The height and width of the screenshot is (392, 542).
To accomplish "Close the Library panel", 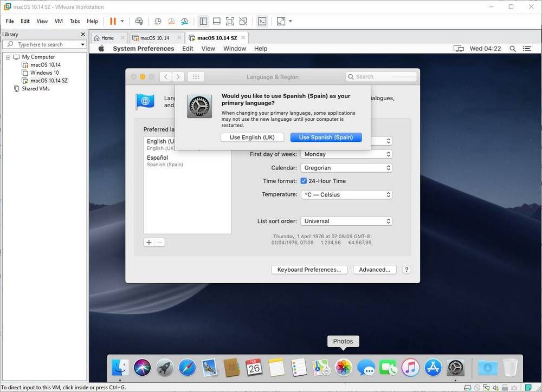I will pyautogui.click(x=83, y=34).
